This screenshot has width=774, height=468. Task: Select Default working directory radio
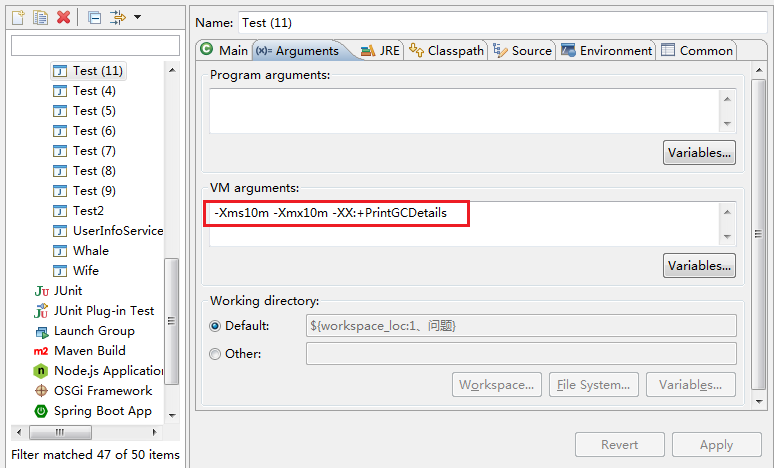[215, 326]
